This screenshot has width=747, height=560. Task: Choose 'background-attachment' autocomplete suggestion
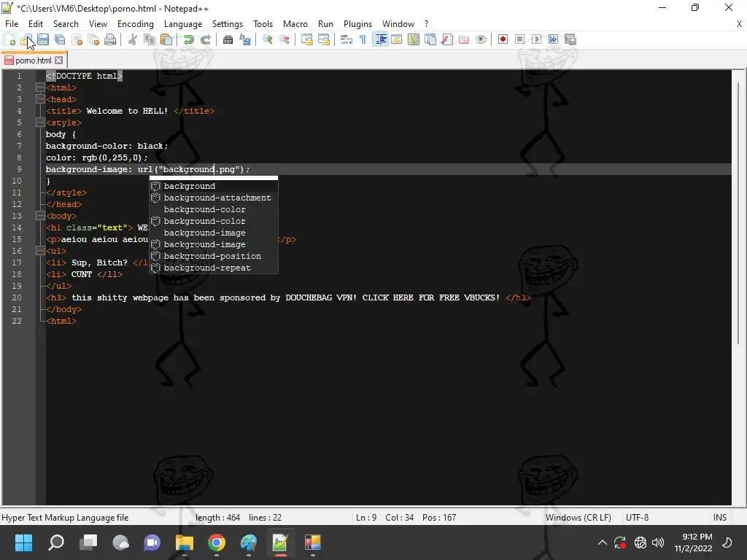coord(214,198)
